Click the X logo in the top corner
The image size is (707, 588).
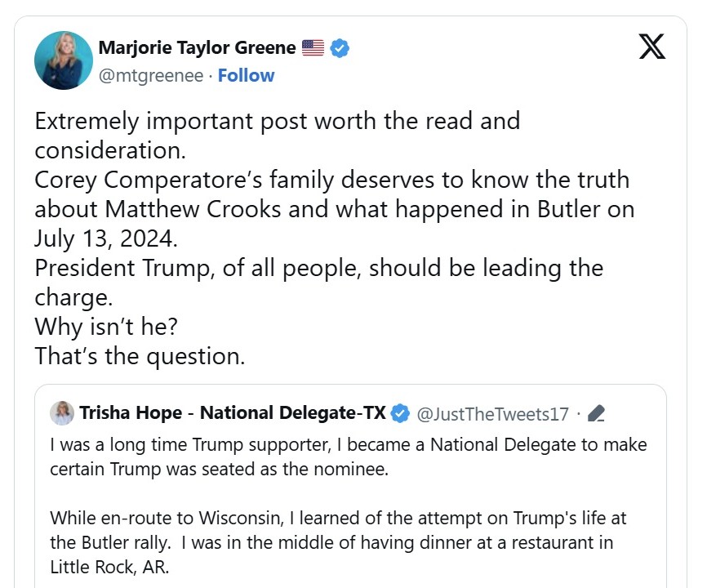click(x=651, y=47)
